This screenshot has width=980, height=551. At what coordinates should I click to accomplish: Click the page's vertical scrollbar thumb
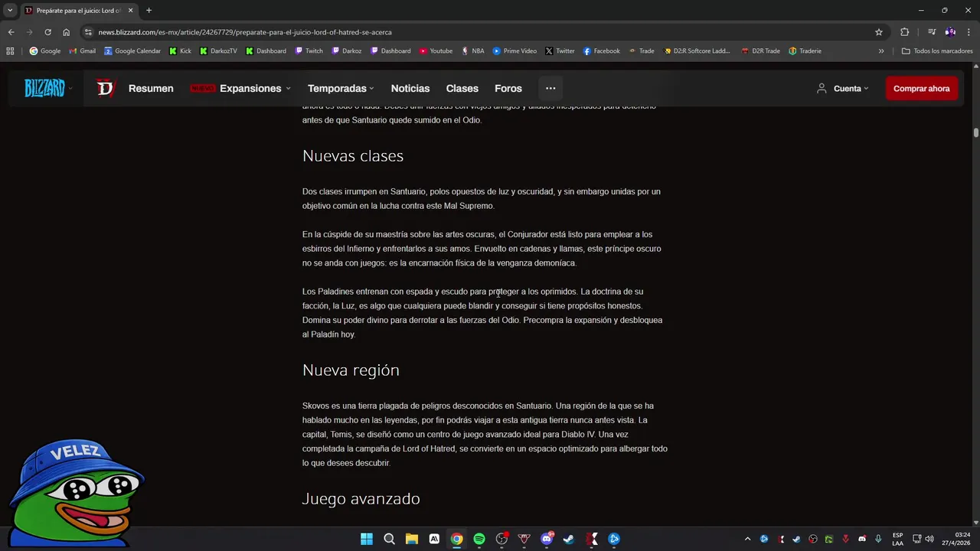click(x=976, y=133)
